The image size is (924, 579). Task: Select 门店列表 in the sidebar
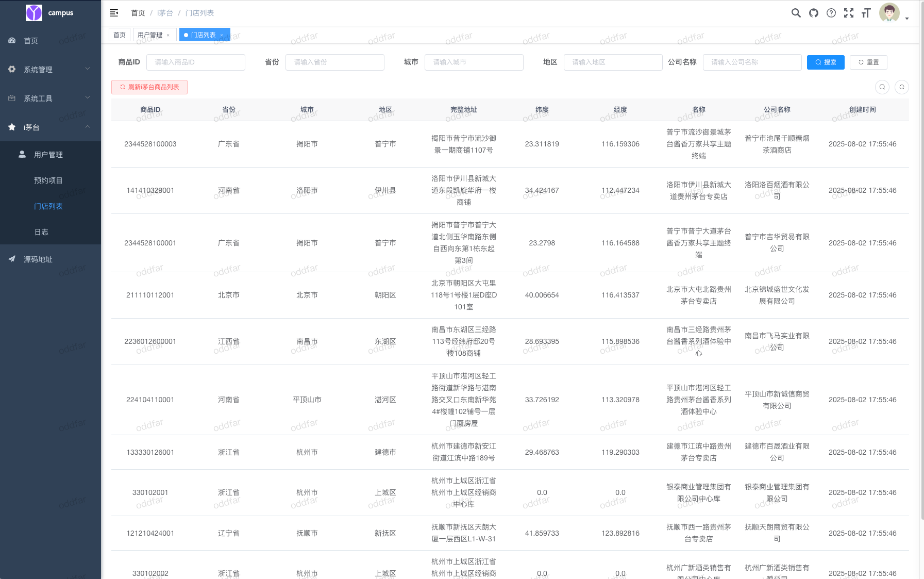click(51, 206)
